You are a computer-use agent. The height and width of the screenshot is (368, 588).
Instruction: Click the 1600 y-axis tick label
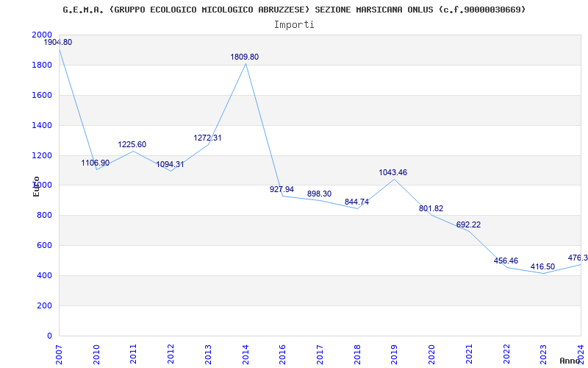click(x=42, y=95)
